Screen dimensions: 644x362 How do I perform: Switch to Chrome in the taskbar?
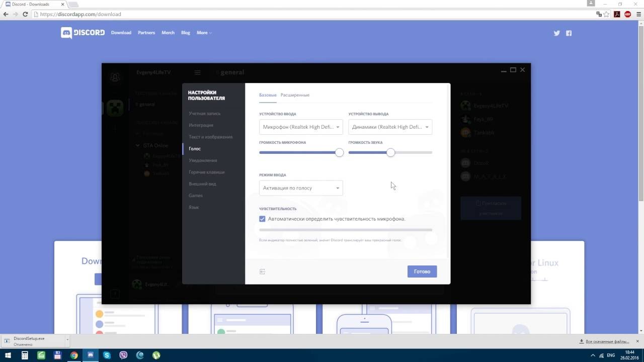tap(74, 355)
